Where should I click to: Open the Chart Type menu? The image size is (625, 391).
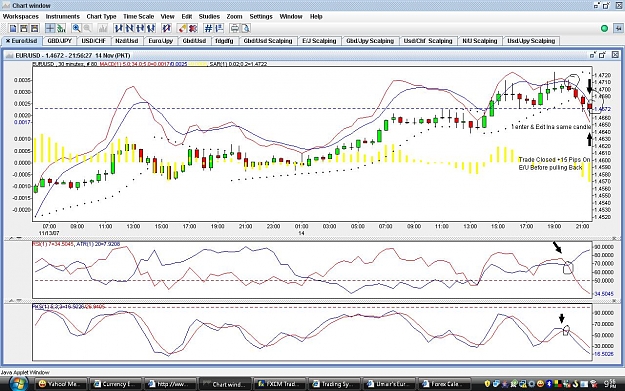point(101,16)
